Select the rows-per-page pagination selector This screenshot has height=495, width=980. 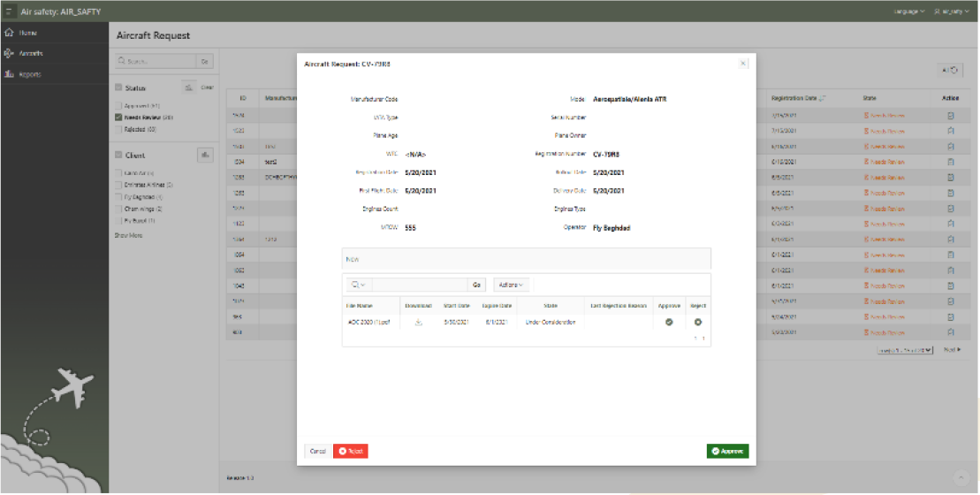coord(905,350)
